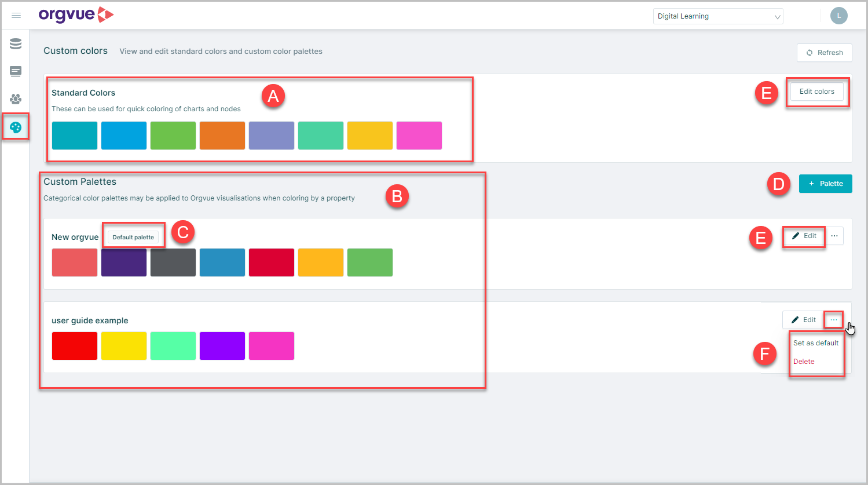Open more options for New orgvue palette
Image resolution: width=868 pixels, height=485 pixels.
[x=834, y=236]
